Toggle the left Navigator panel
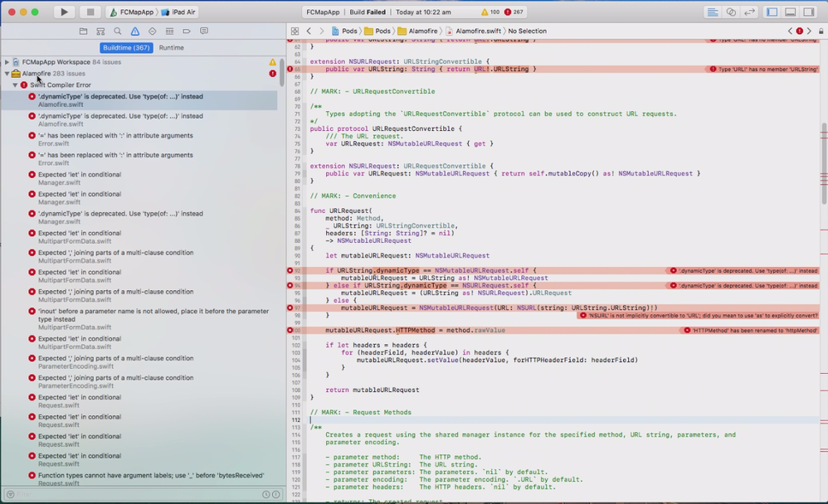 click(772, 12)
